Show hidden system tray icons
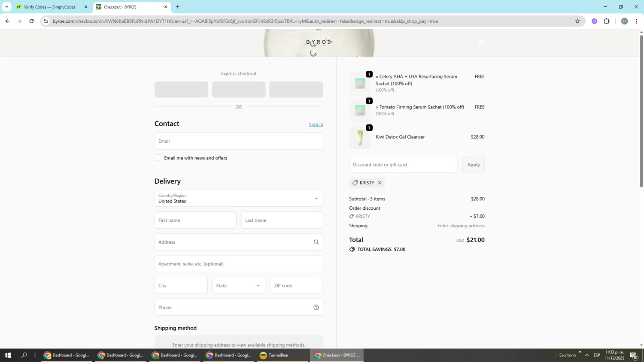Viewport: 644px width, 362px height. pyautogui.click(x=587, y=355)
